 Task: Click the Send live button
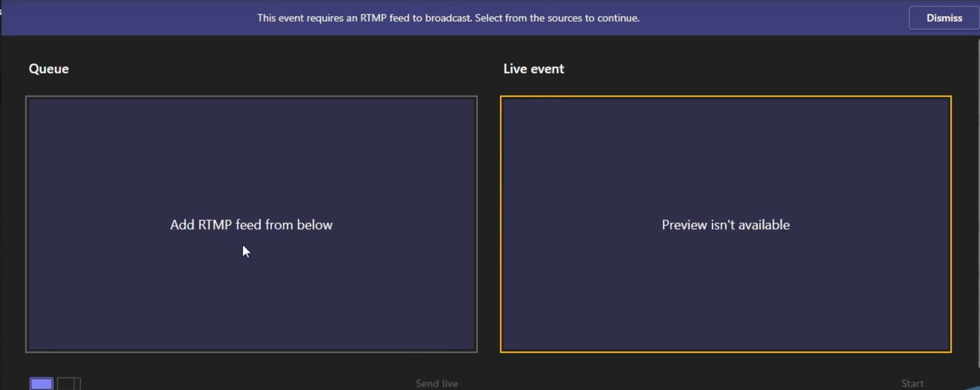coord(437,384)
